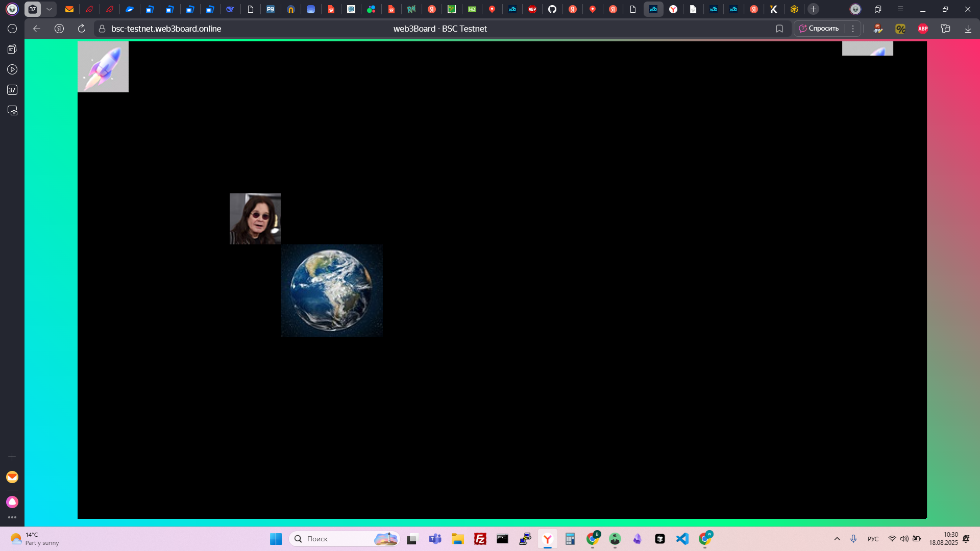
Task: Open the sidebar play-circle video icon
Action: 12,69
